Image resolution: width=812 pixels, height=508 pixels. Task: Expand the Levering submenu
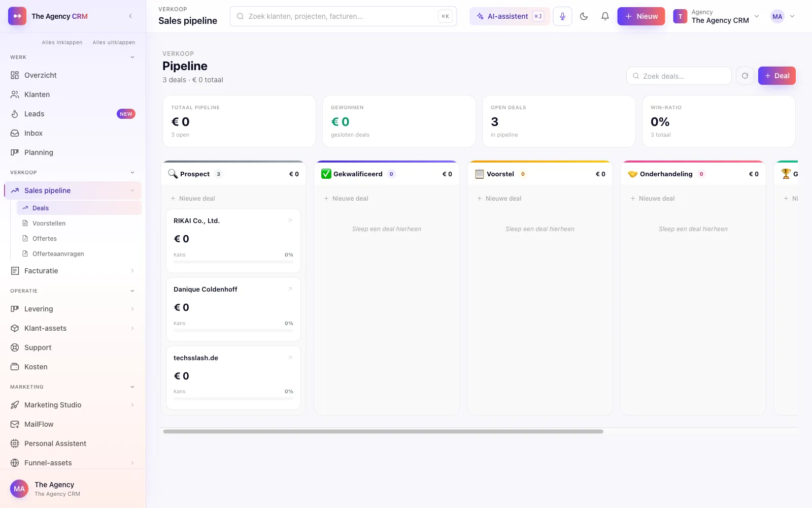pos(132,309)
